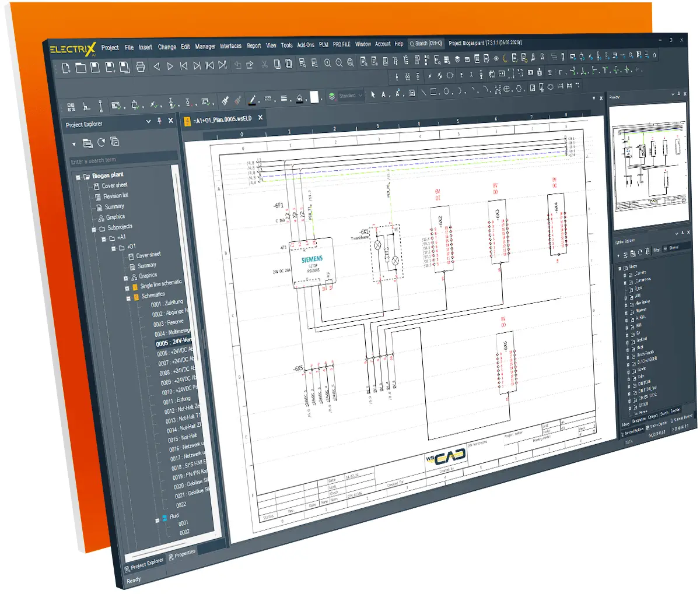The height and width of the screenshot is (594, 700).
Task: Click the pen line color icon
Action: pos(253,100)
